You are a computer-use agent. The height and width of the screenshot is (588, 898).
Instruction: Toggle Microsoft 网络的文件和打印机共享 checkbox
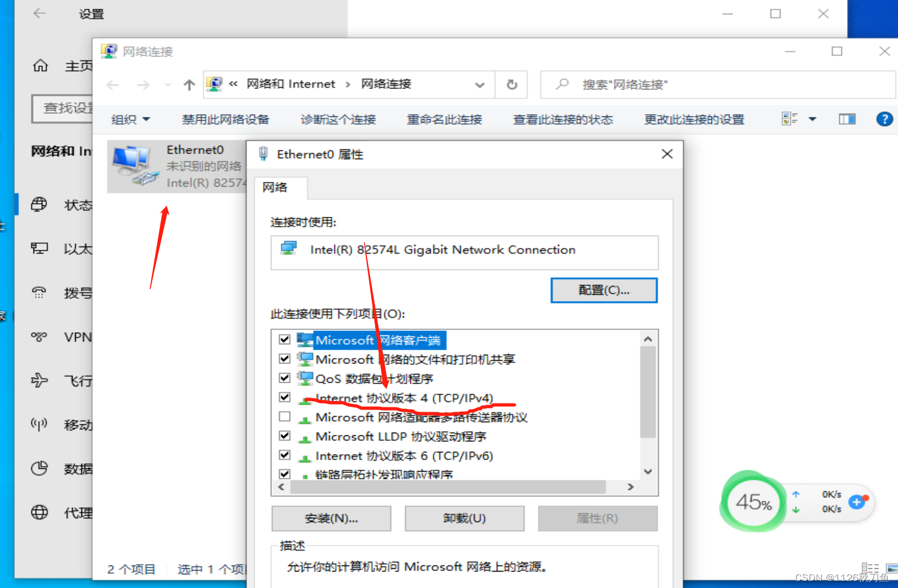[x=285, y=359]
